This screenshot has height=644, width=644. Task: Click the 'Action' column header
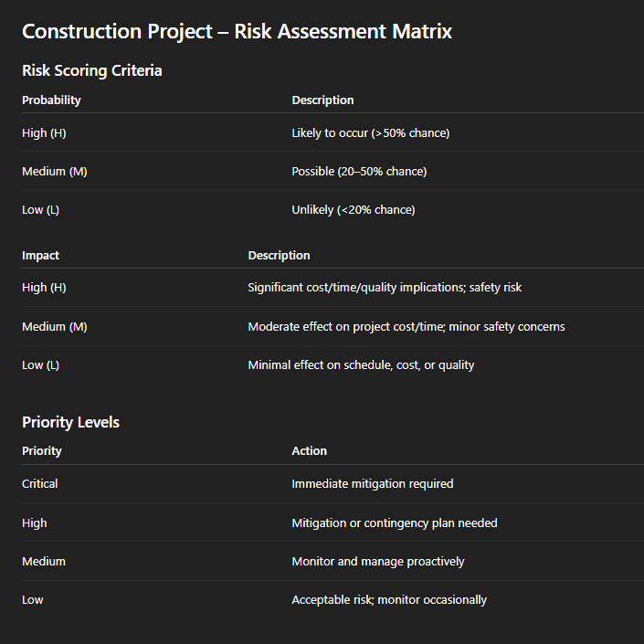(x=310, y=451)
